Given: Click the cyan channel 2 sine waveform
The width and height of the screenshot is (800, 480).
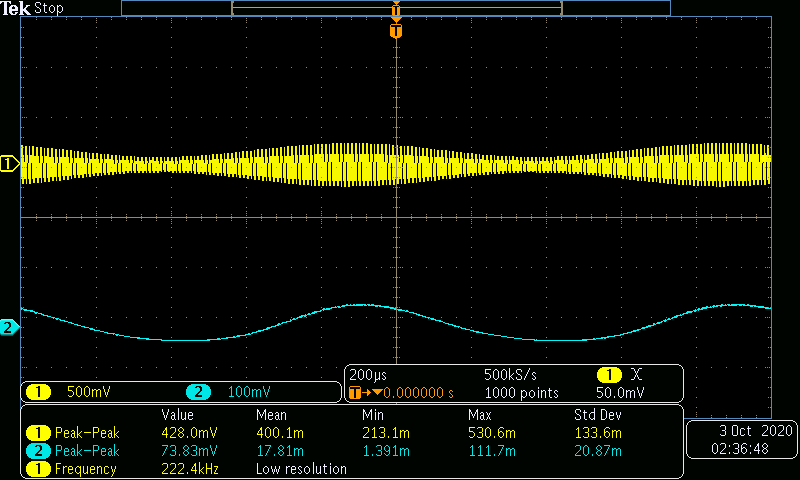Looking at the screenshot, I should coord(396,322).
